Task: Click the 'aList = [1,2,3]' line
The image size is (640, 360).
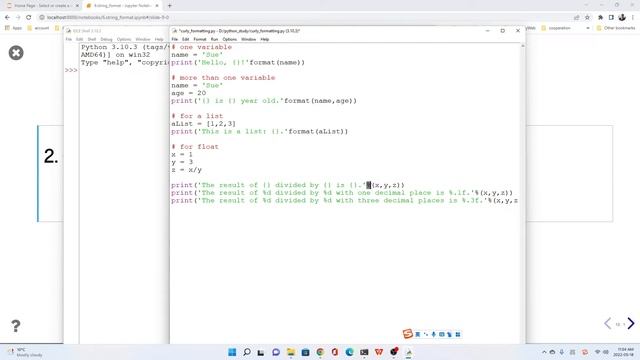Action: pyautogui.click(x=204, y=124)
